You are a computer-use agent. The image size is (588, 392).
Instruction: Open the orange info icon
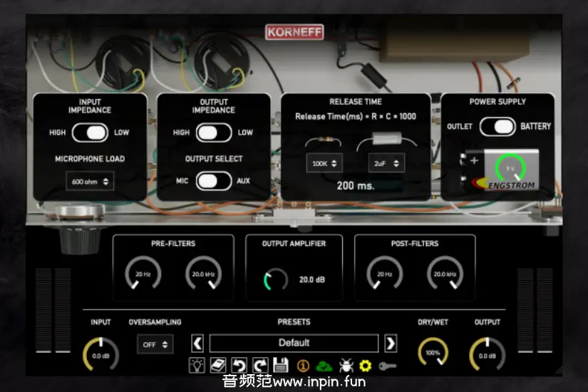pos(302,366)
